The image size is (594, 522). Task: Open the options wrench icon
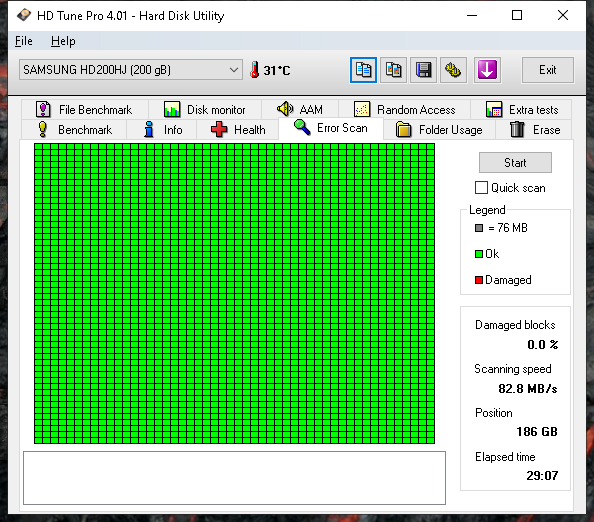(x=453, y=70)
